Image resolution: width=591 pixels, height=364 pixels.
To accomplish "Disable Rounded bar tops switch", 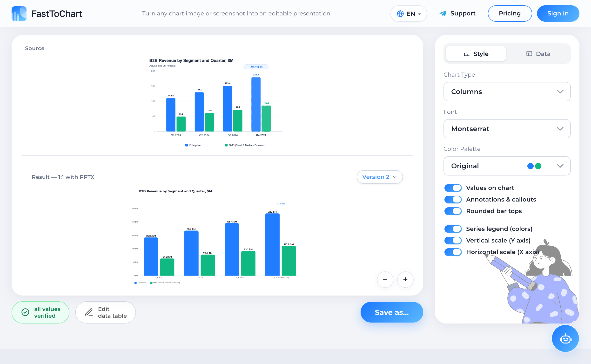I will pos(453,211).
